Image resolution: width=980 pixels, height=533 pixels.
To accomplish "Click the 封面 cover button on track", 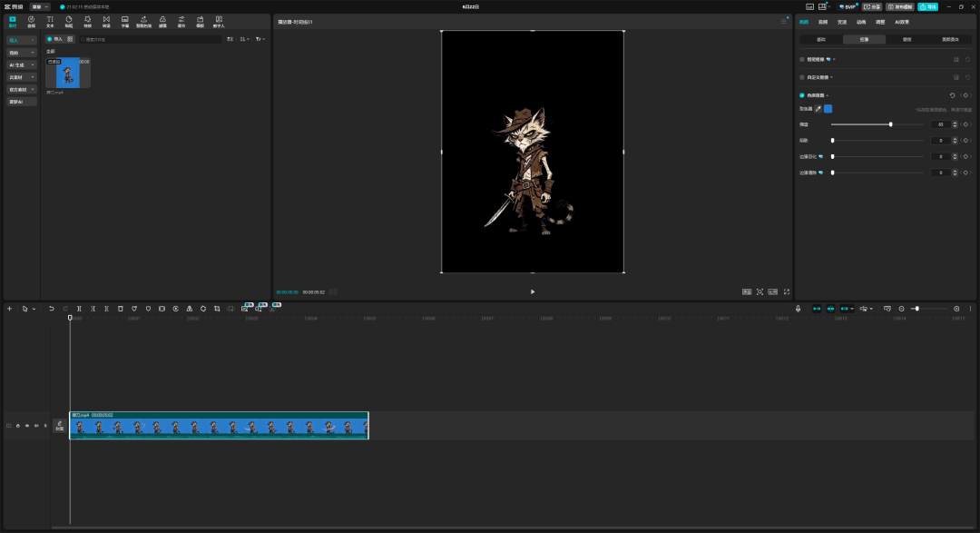I will (59, 425).
